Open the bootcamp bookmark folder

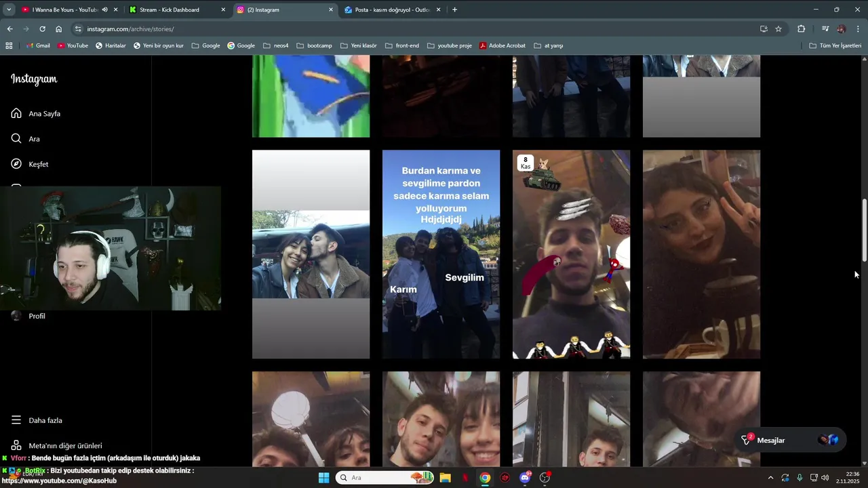point(314,45)
